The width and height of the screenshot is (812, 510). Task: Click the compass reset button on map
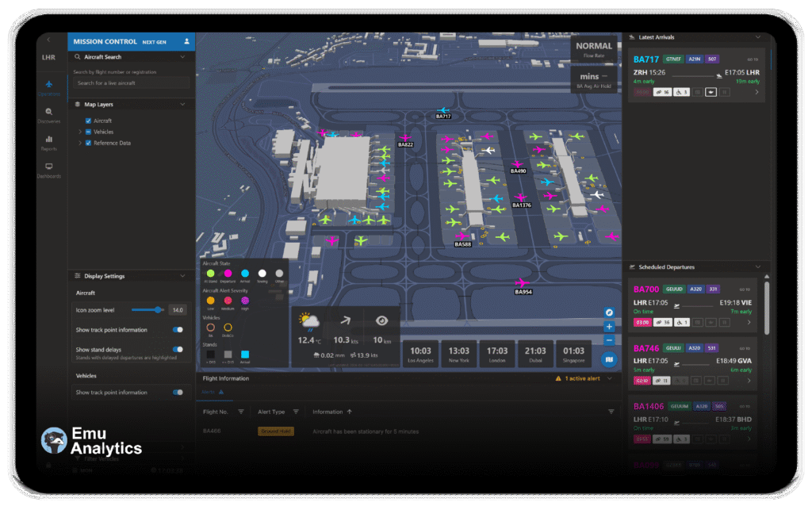point(609,313)
